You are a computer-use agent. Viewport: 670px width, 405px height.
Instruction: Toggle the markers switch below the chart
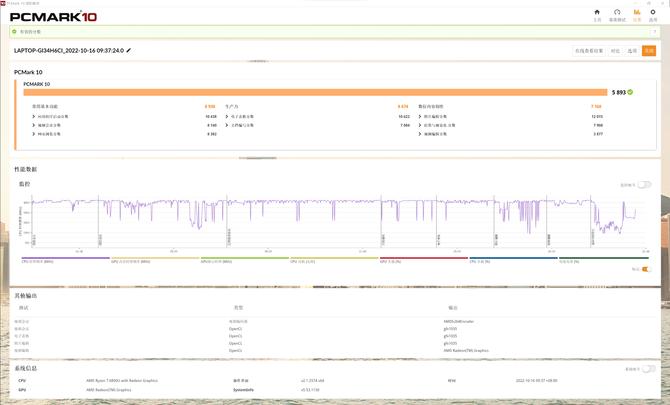(x=644, y=269)
